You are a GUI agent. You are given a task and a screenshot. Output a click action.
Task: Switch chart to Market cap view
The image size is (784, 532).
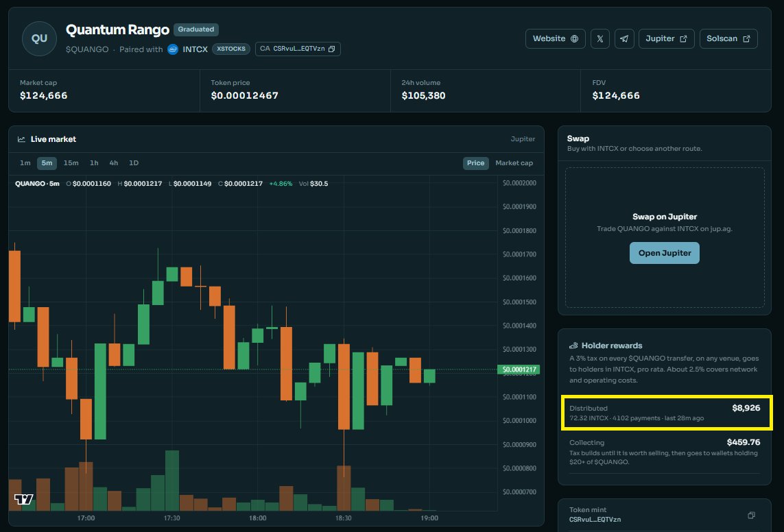click(x=514, y=163)
